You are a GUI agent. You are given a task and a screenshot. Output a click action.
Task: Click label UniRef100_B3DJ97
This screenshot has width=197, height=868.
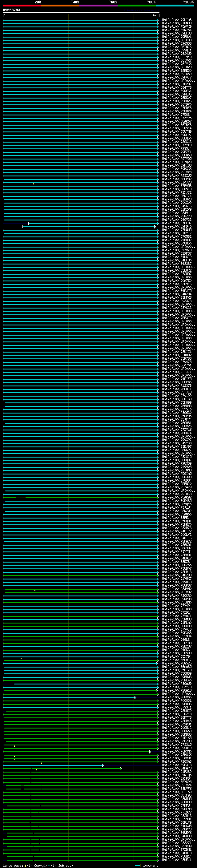[177, 446]
